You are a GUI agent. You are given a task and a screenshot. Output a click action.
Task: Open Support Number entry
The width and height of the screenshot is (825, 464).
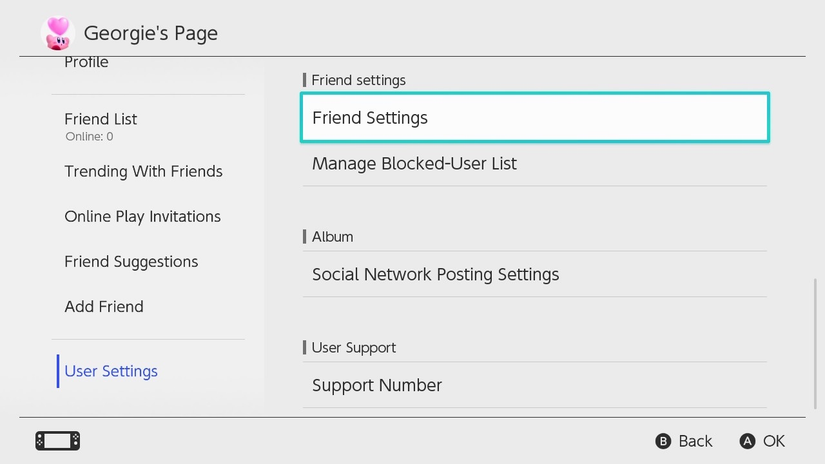[535, 385]
